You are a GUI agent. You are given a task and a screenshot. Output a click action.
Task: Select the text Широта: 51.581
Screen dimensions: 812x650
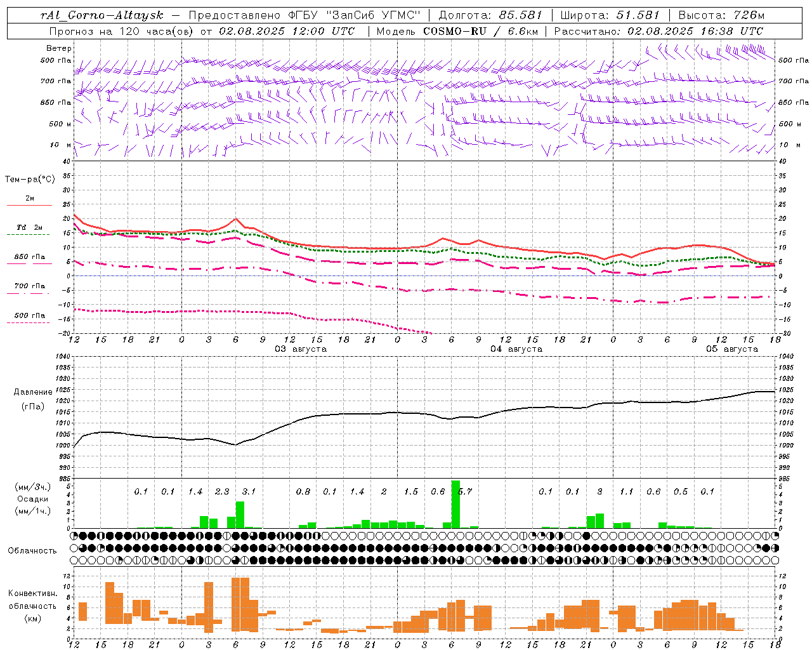pos(610,15)
